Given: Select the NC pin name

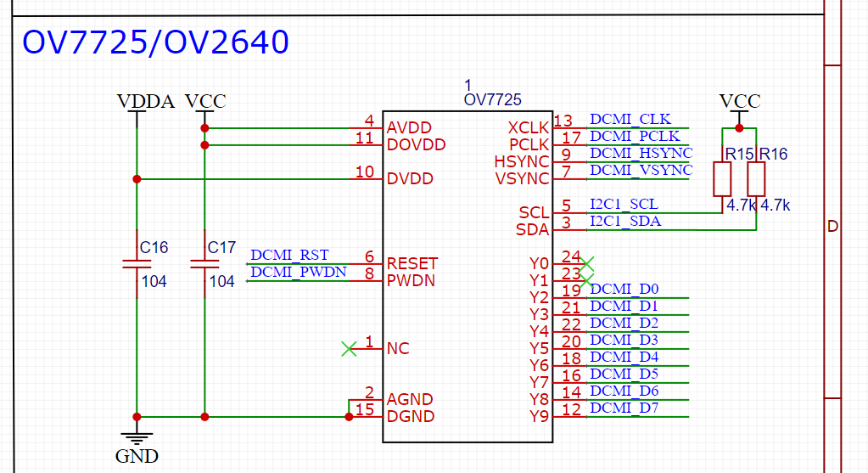Looking at the screenshot, I should [398, 349].
